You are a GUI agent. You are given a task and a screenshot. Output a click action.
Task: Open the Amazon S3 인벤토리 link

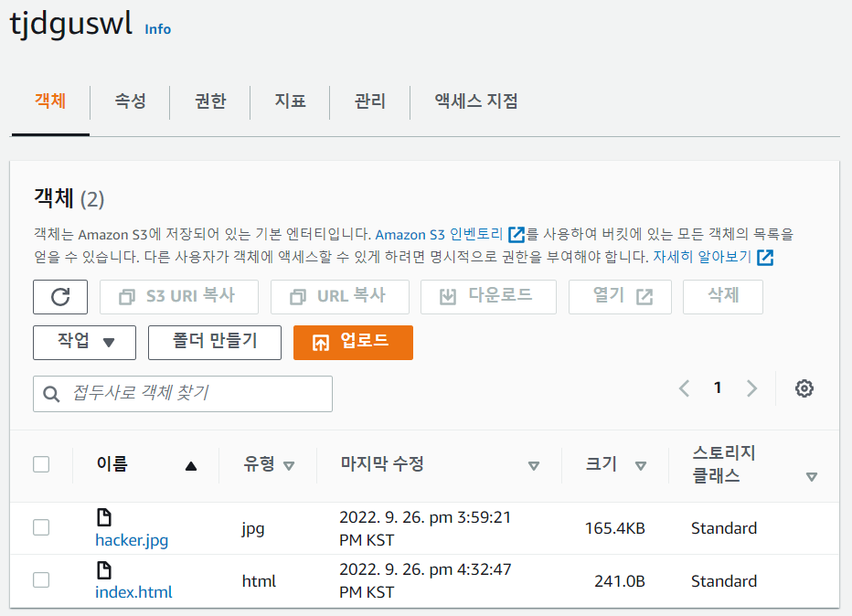tap(439, 235)
